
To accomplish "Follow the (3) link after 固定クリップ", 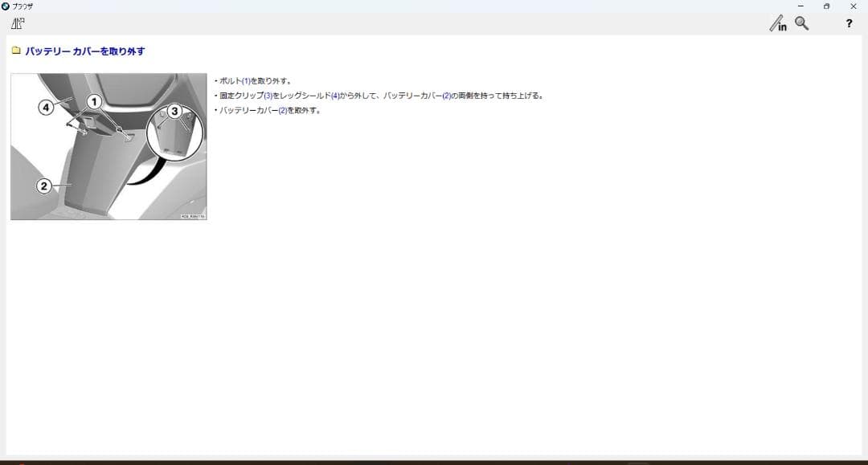I will coord(268,96).
